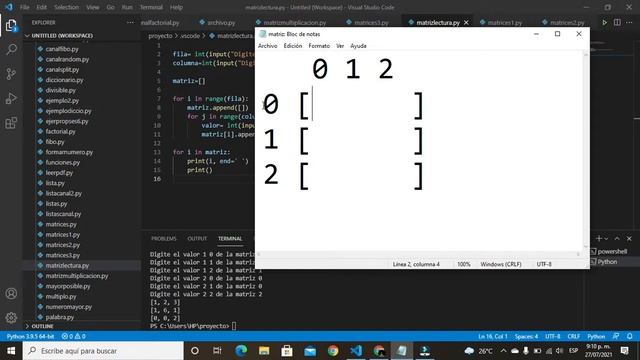Switch to Notepad taskbar icon
The width and height of the screenshot is (640, 360).
[x=402, y=351]
